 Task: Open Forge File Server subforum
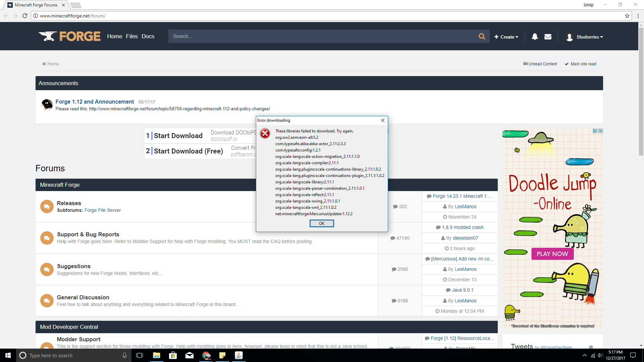pos(102,210)
